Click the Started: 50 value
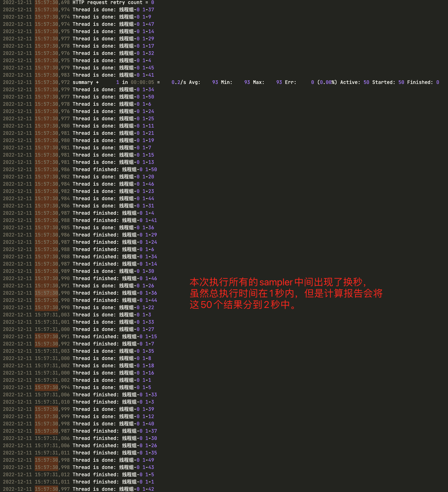 (x=388, y=82)
